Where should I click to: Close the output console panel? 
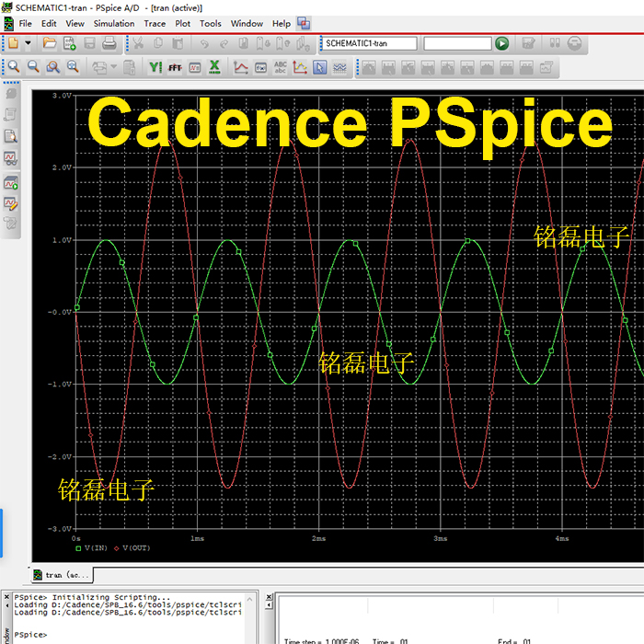click(x=6, y=597)
